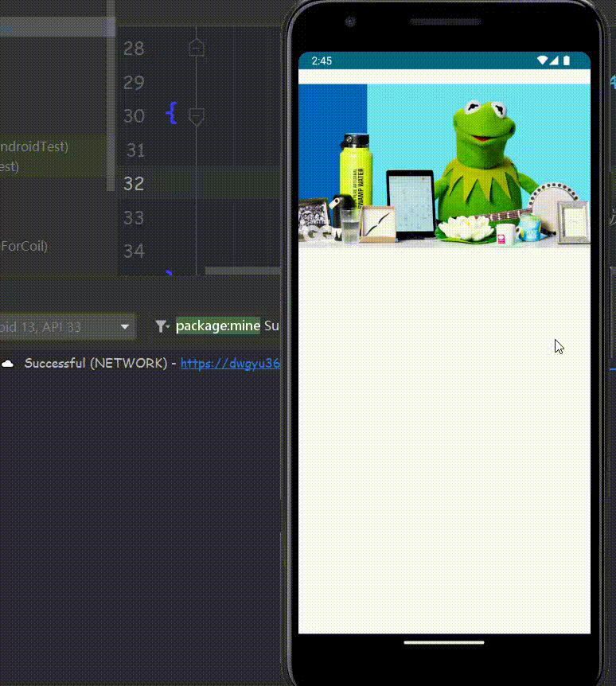Click the fold marker on line 28

coord(196,47)
